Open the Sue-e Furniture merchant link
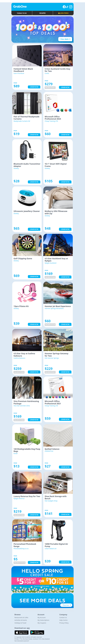The height and width of the screenshot is (644, 85). [x=19, y=73]
